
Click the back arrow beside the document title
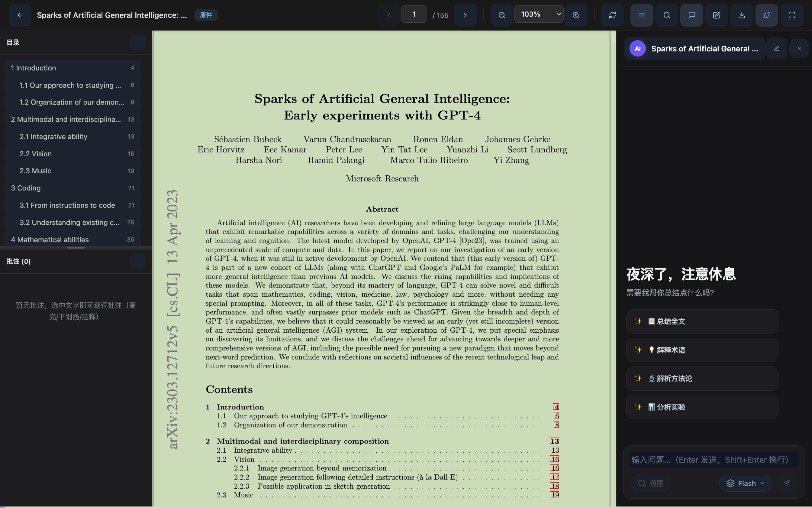click(20, 15)
